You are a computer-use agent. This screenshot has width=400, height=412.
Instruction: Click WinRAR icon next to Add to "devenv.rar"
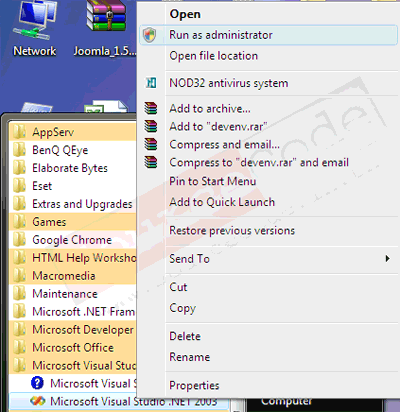coord(151,126)
